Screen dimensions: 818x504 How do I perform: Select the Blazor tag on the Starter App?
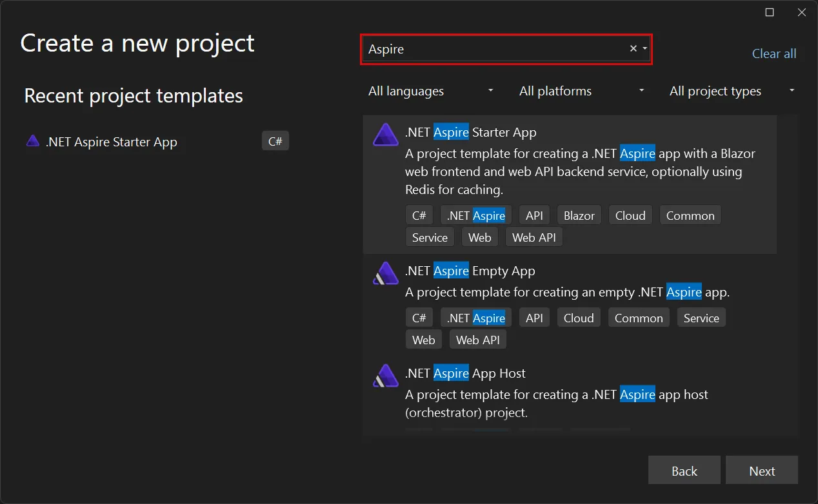579,215
